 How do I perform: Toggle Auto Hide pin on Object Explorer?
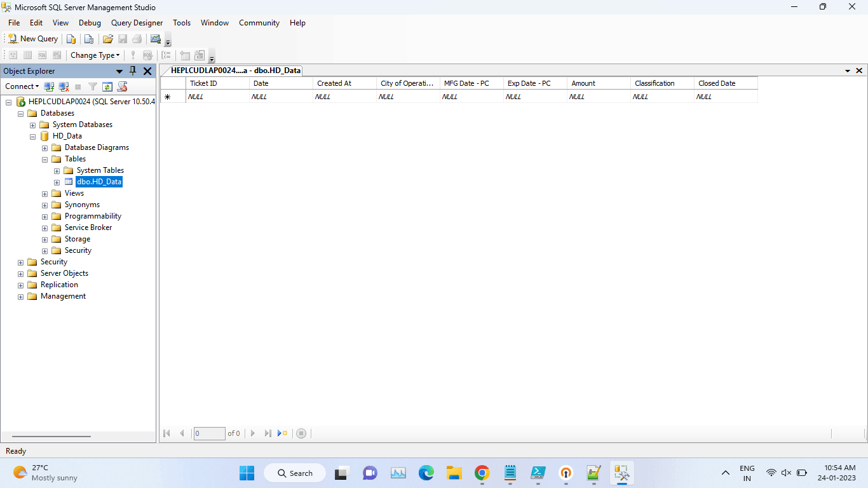pyautogui.click(x=133, y=71)
